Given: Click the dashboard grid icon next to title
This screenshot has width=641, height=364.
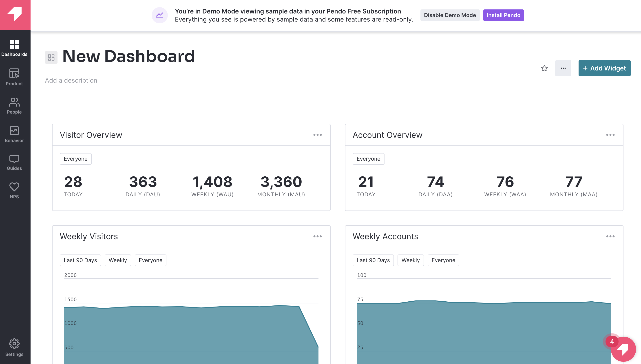Looking at the screenshot, I should click(x=51, y=56).
